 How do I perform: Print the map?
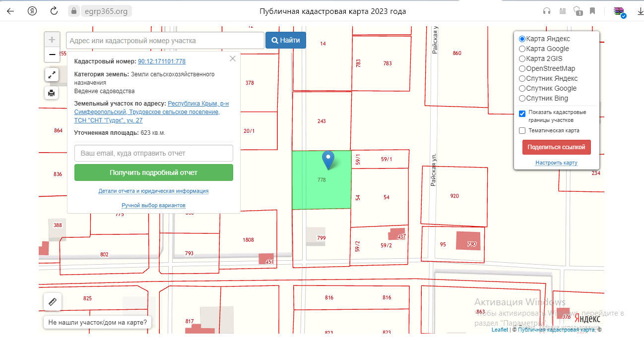(x=52, y=93)
